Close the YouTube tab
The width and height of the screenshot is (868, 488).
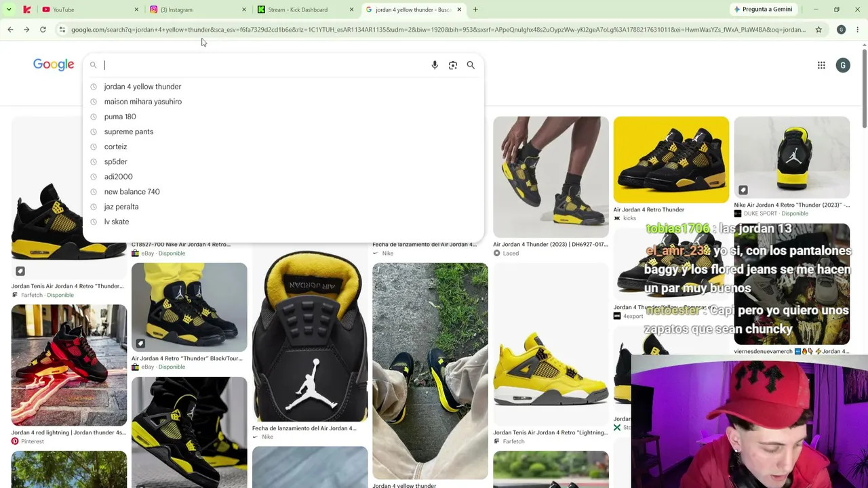[x=136, y=9]
